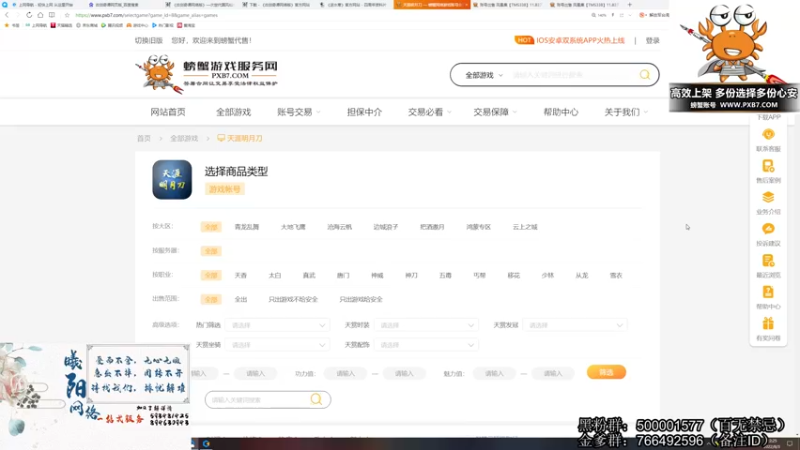Click the 投诉建议 complaint sidebar icon
The width and height of the screenshot is (800, 450).
pos(768,229)
